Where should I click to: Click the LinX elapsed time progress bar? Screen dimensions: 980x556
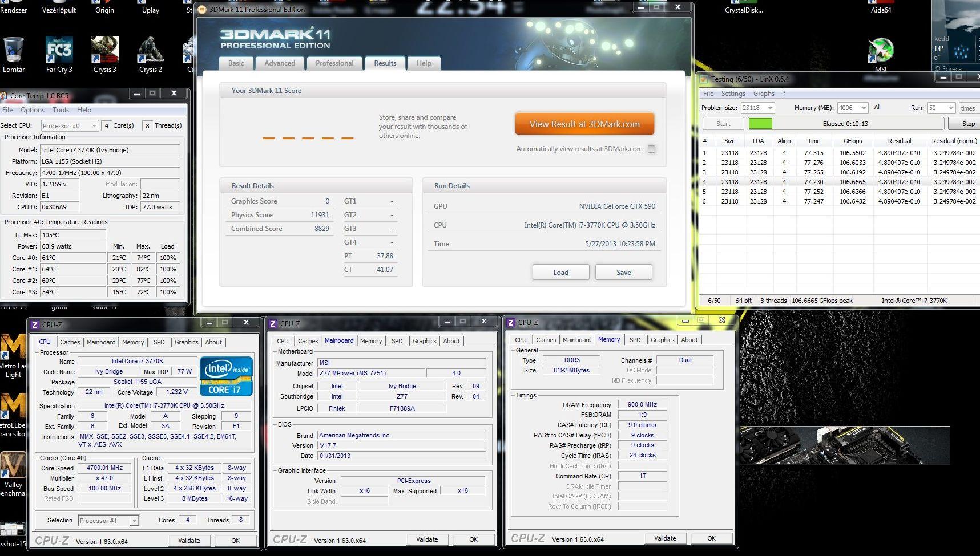tap(846, 124)
